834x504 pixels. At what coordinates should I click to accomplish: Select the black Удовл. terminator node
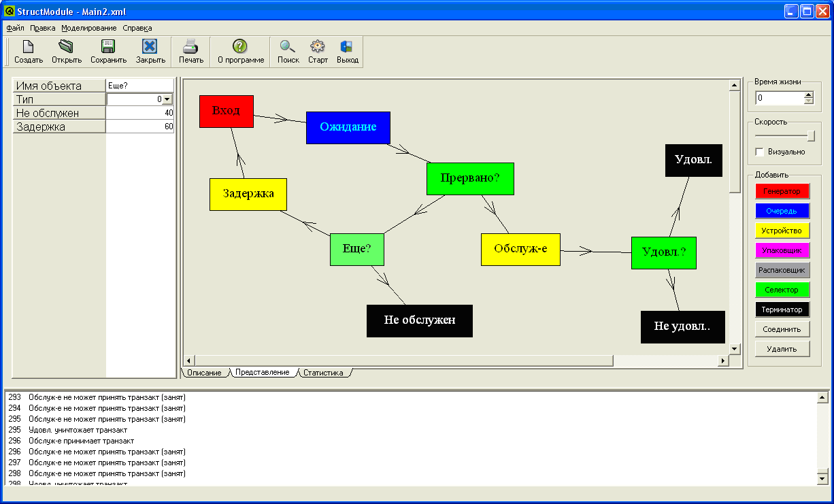[x=694, y=161]
